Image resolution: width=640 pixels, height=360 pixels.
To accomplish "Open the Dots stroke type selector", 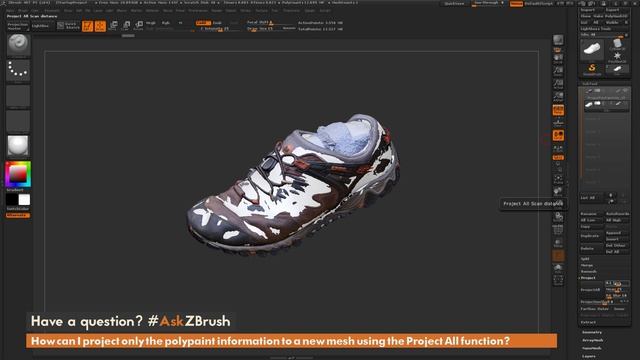I will point(18,70).
